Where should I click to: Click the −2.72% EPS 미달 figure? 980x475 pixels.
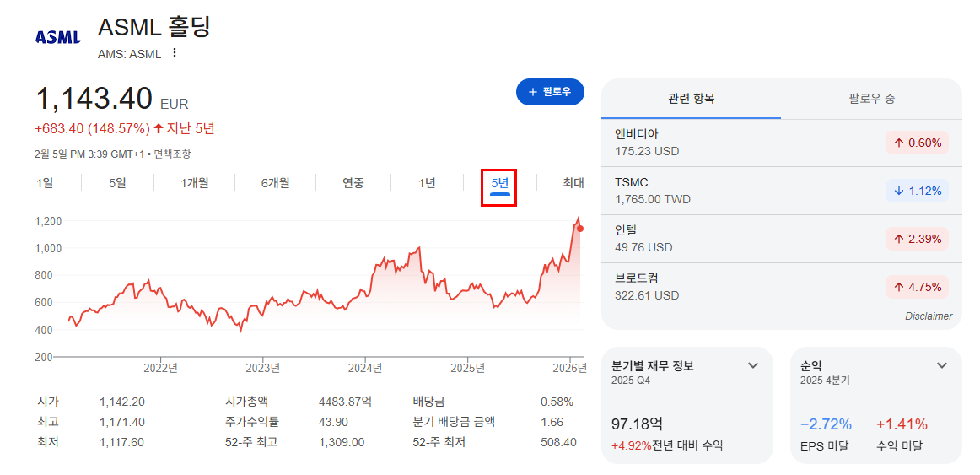click(827, 425)
